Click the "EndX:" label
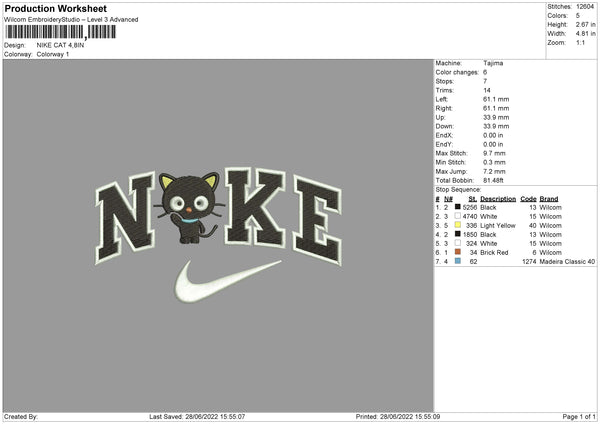The height and width of the screenshot is (424, 600). (x=444, y=135)
